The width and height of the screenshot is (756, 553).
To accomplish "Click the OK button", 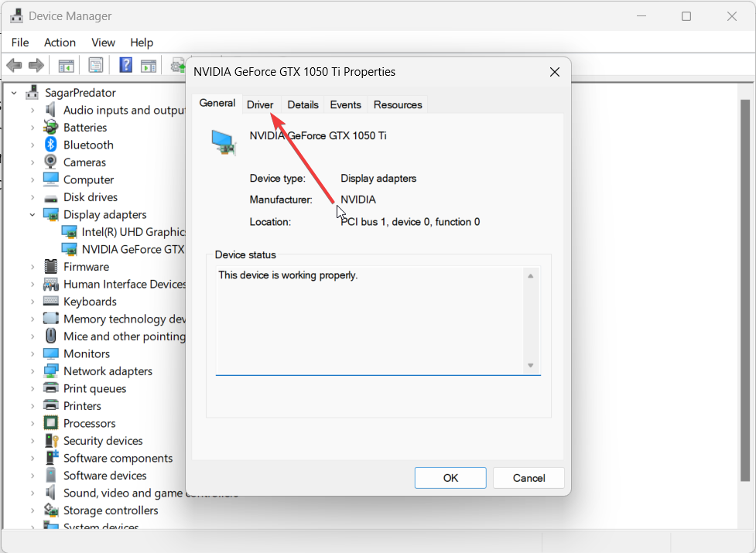I will [450, 478].
